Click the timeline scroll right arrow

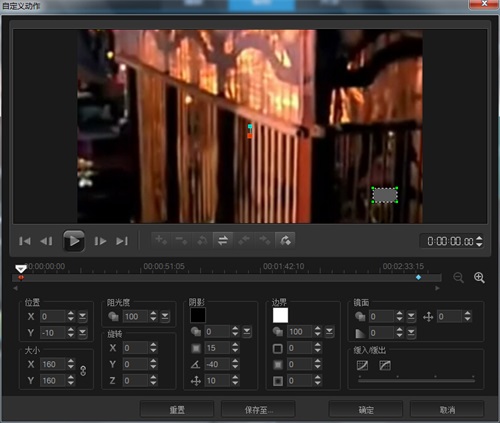click(437, 288)
